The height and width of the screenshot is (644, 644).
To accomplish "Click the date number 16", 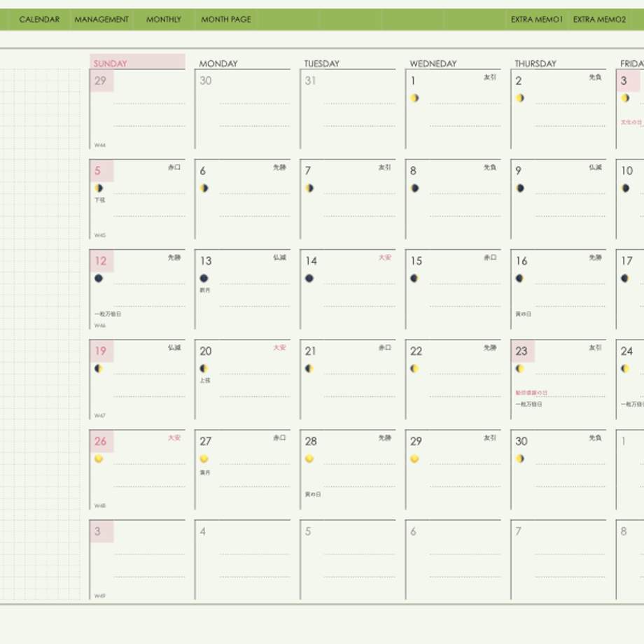I will [x=521, y=261].
